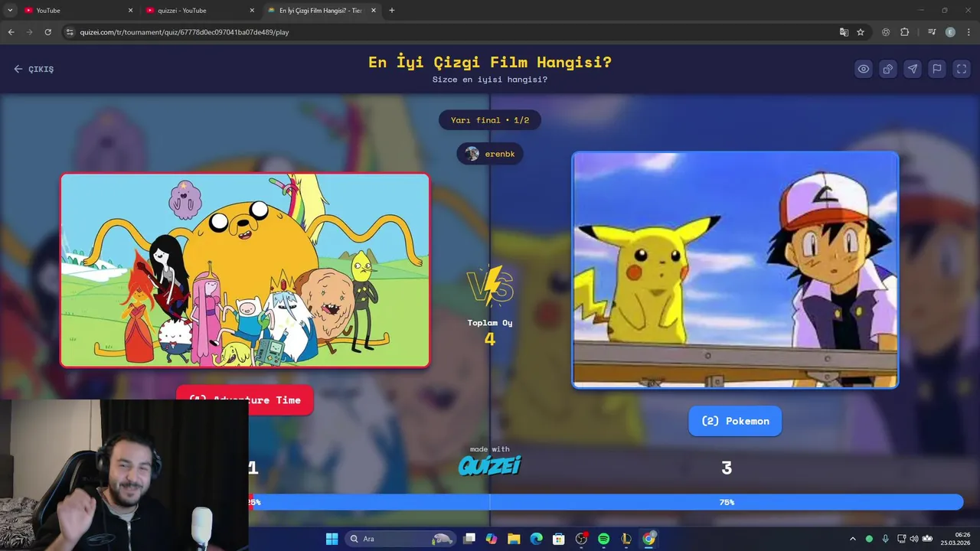The height and width of the screenshot is (551, 980).
Task: Open the Chrome three-dot menu
Action: [x=968, y=32]
